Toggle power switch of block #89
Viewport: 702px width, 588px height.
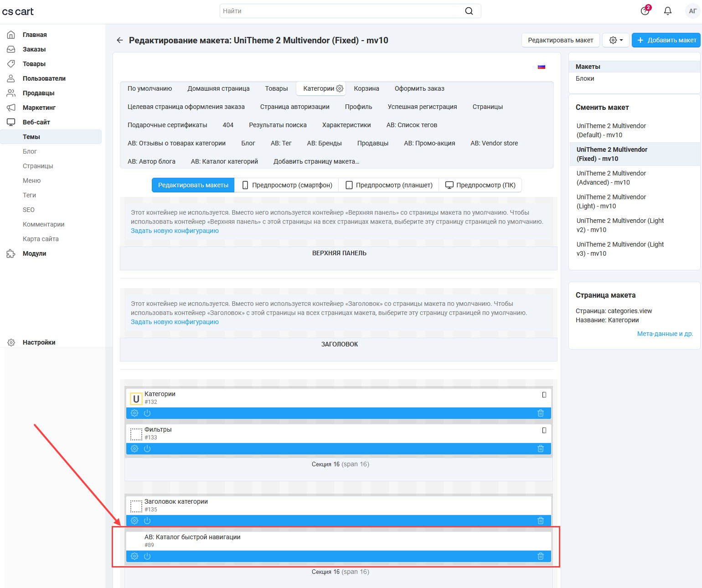[147, 556]
